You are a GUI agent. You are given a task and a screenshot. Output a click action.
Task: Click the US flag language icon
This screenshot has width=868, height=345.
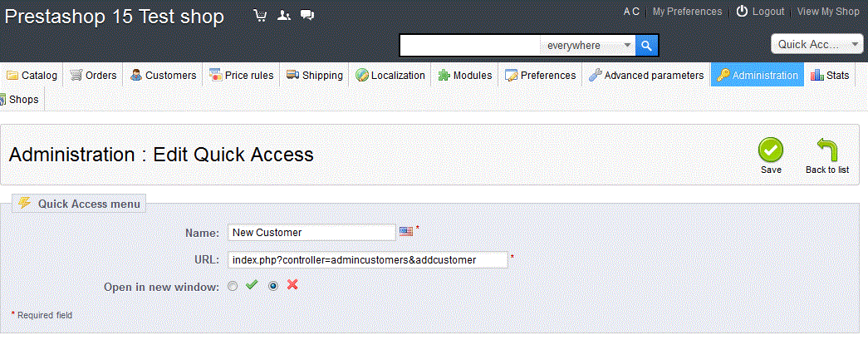[406, 231]
